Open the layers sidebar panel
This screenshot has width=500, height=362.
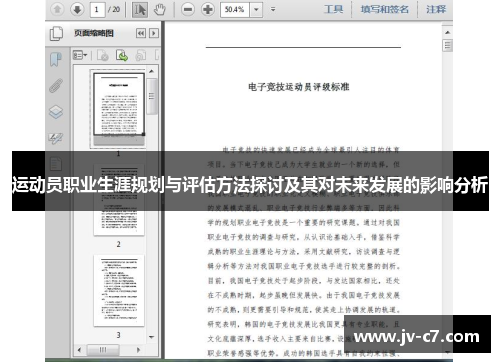pyautogui.click(x=56, y=112)
